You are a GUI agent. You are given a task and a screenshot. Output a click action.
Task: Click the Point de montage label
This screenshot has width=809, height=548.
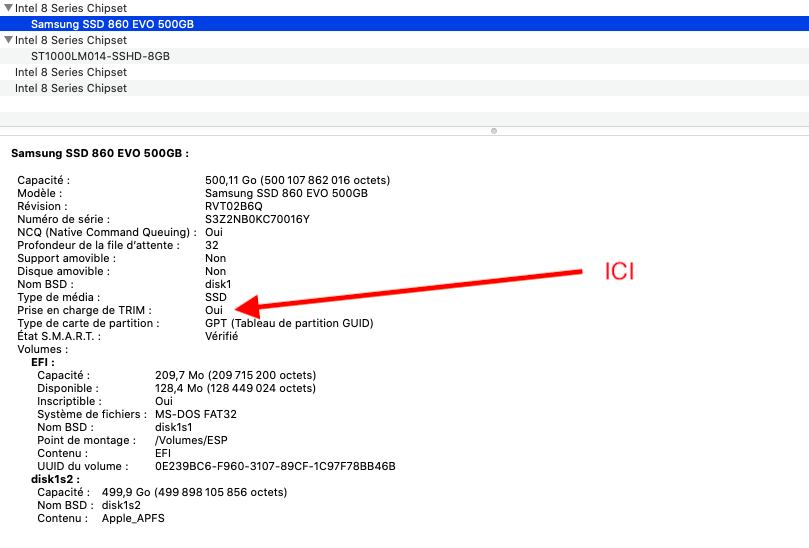coord(86,440)
